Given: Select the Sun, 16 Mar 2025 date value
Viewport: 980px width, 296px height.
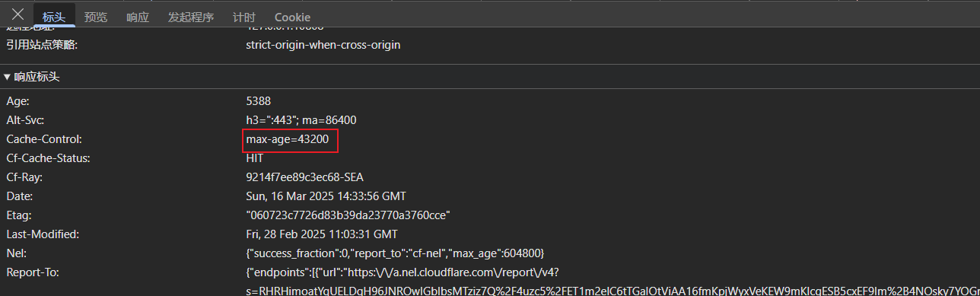Looking at the screenshot, I should [326, 196].
